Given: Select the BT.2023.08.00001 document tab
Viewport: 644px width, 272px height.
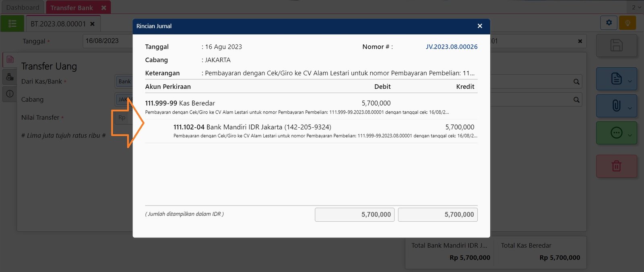Looking at the screenshot, I should tap(58, 24).
